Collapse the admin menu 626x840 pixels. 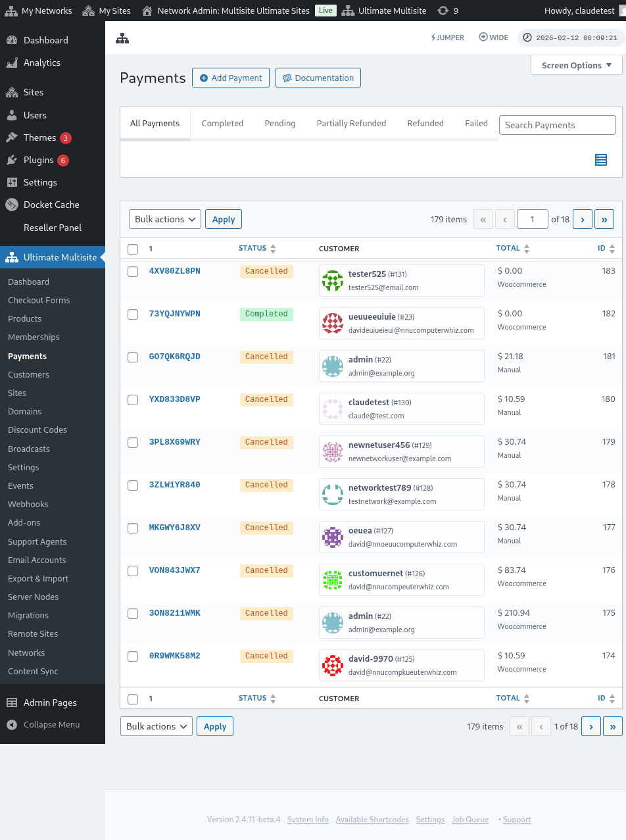(x=53, y=724)
